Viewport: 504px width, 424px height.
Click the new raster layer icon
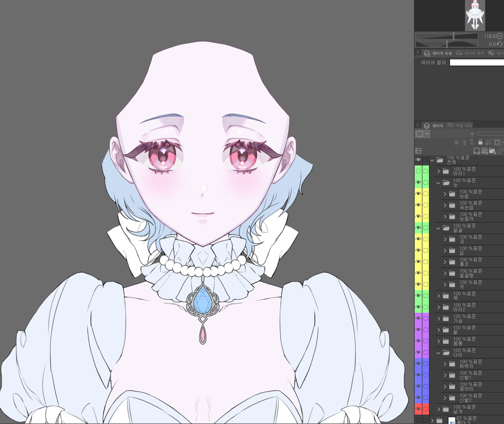(476, 151)
